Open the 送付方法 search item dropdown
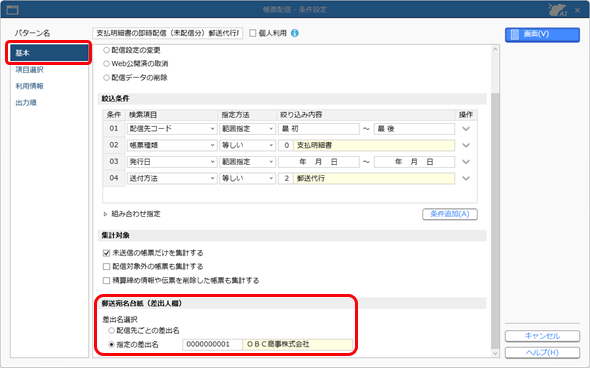The image size is (590, 368). [172, 178]
